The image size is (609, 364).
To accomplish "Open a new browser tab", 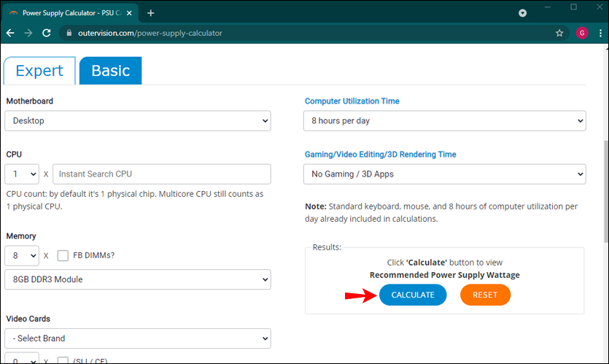I will (151, 12).
